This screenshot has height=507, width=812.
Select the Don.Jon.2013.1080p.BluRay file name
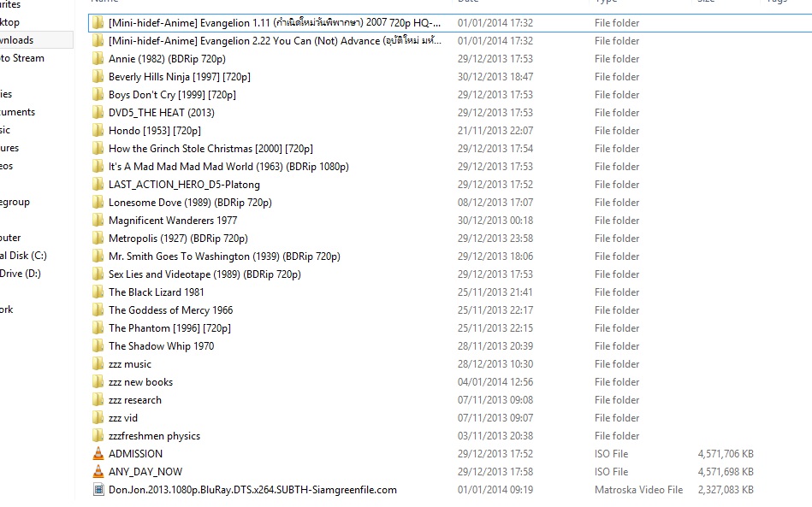252,489
